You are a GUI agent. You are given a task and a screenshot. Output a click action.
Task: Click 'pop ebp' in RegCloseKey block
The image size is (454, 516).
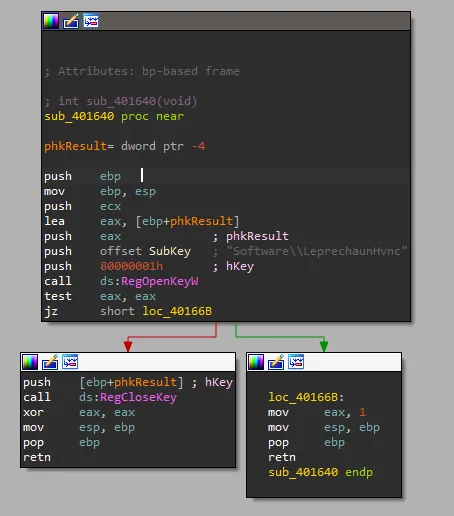click(x=61, y=443)
